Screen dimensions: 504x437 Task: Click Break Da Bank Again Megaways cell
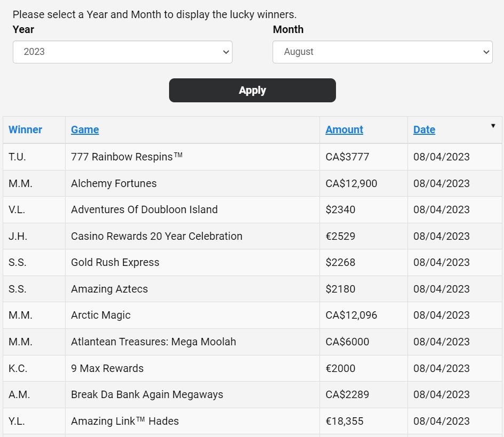[x=147, y=394]
